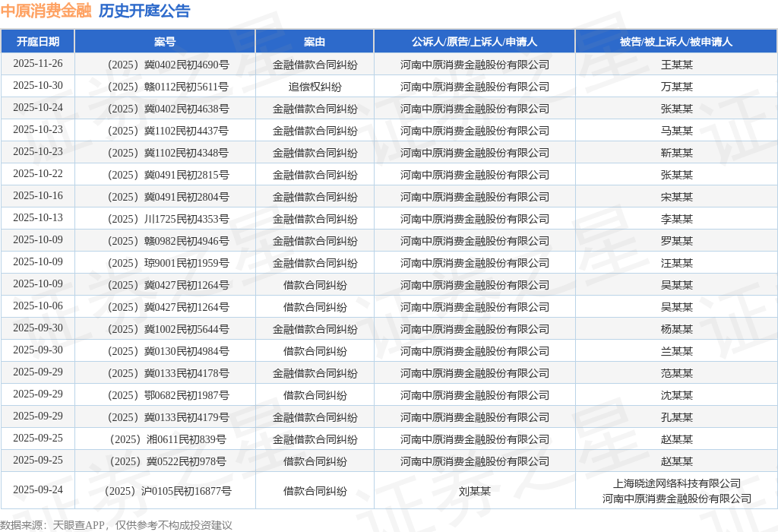778x532 pixels.
Task: Click the 开庭日期 column header
Action: pos(38,42)
